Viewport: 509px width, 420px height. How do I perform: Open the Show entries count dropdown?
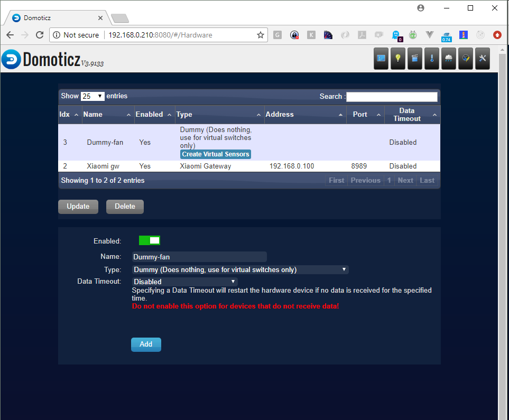[x=92, y=96]
